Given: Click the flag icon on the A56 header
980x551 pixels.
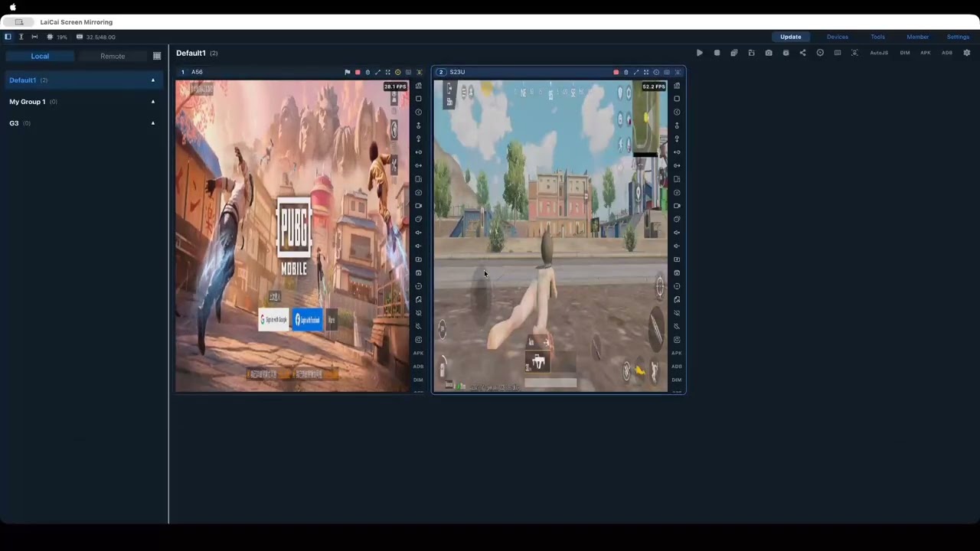Looking at the screenshot, I should (348, 72).
